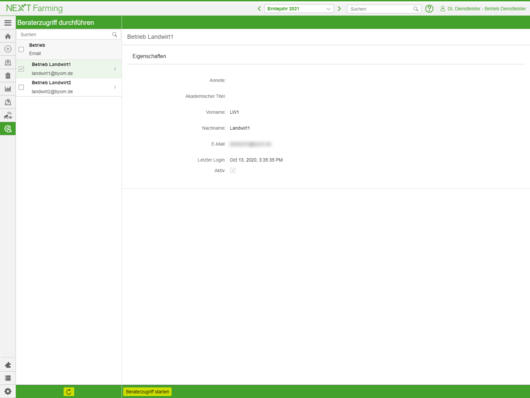The image size is (530, 398).
Task: Toggle the select-all Betrieb header checkbox
Action: (21, 49)
